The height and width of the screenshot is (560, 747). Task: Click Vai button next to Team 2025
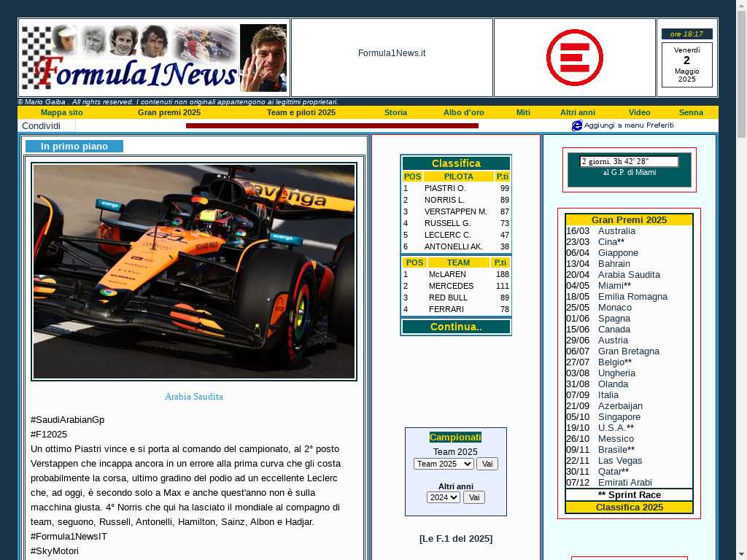pos(487,464)
